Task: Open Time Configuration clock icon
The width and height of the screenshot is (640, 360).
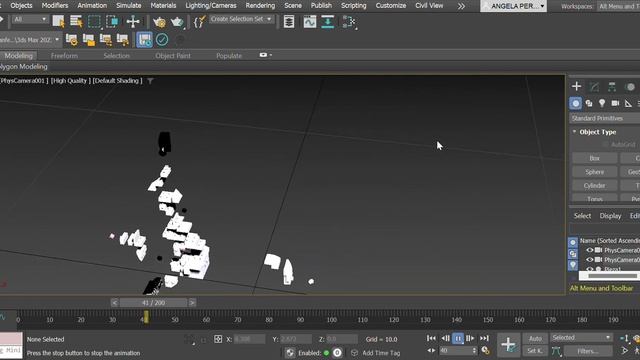Action: click(x=485, y=351)
